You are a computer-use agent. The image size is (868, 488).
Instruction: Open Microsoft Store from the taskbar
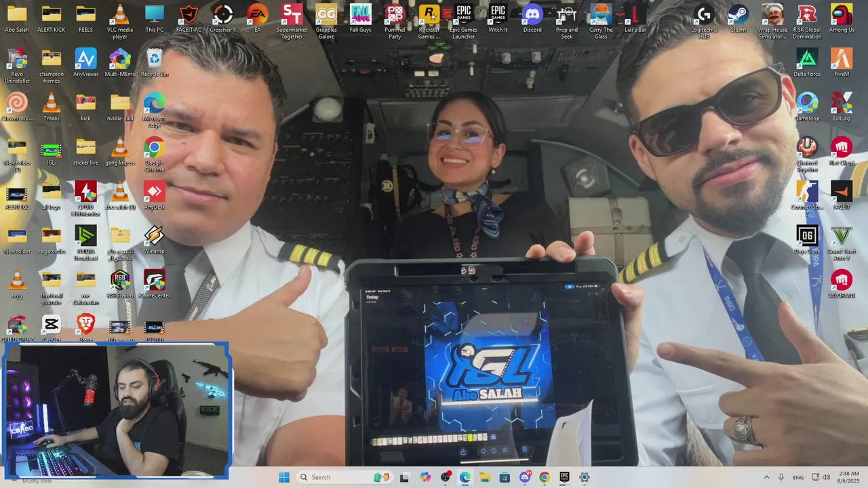point(505,477)
